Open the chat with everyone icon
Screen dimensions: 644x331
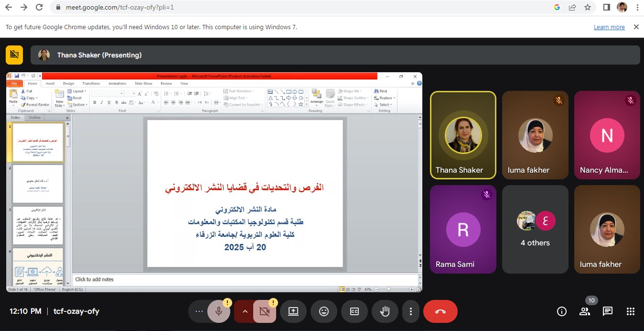click(x=607, y=311)
